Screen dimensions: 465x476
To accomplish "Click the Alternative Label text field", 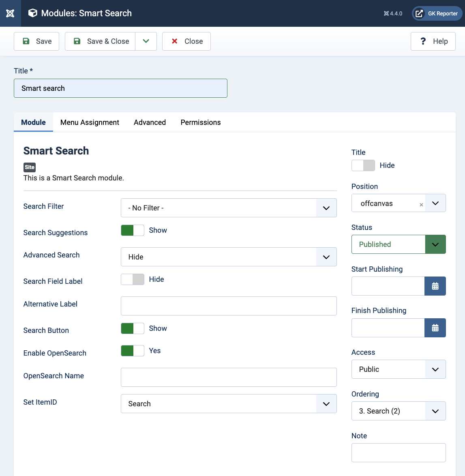I will 229,306.
